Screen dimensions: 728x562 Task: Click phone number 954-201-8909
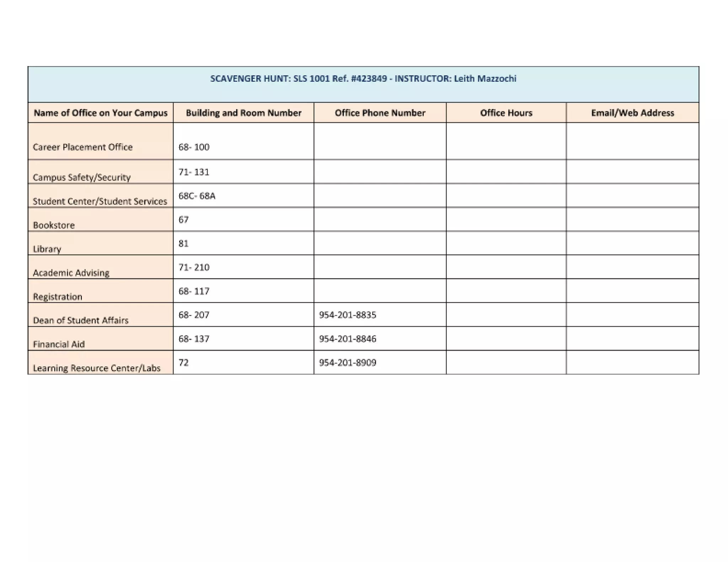347,362
